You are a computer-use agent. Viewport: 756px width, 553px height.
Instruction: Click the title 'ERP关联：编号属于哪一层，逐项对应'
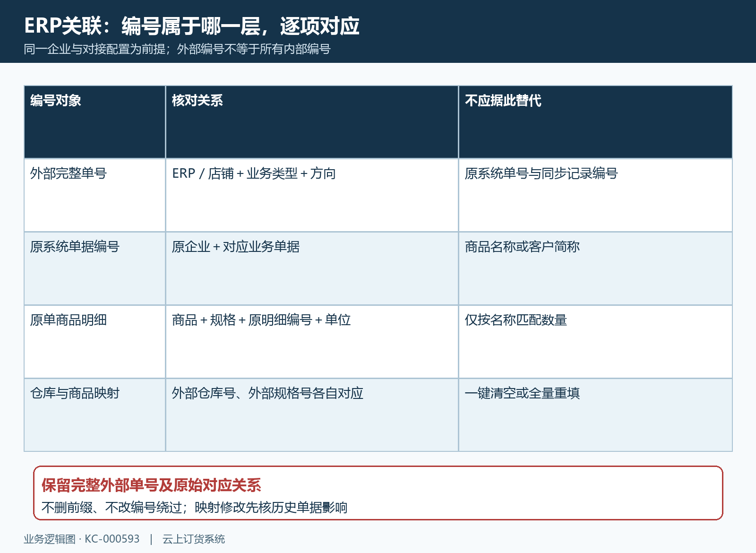(192, 26)
